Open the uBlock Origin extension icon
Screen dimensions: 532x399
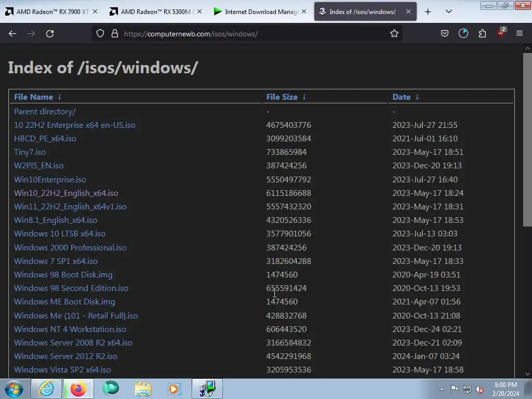click(501, 33)
